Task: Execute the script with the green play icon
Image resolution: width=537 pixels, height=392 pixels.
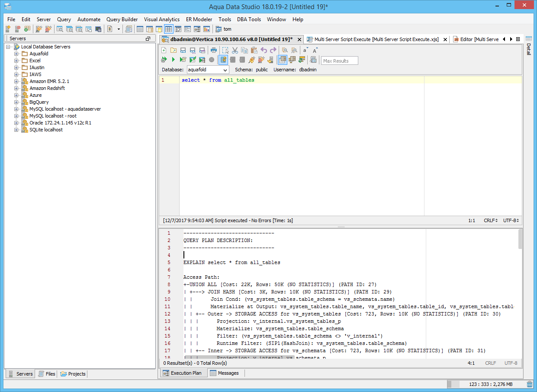Action: 174,60
